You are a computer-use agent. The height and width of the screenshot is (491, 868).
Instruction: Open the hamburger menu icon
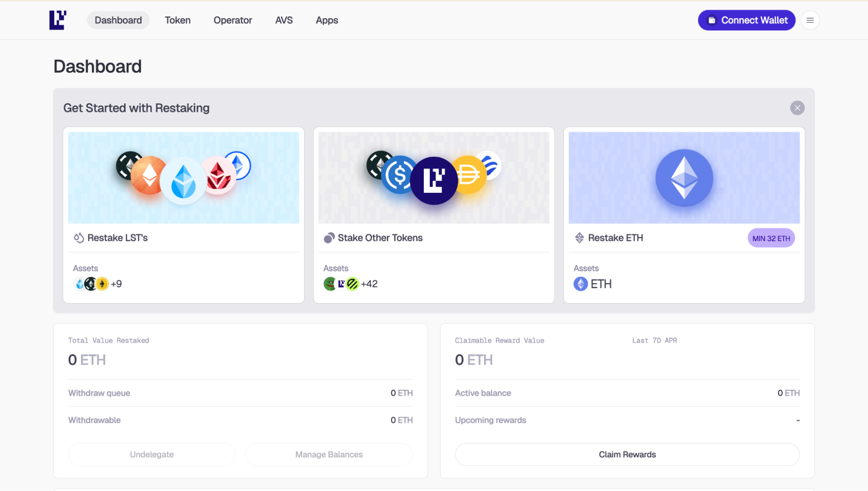[x=810, y=20]
